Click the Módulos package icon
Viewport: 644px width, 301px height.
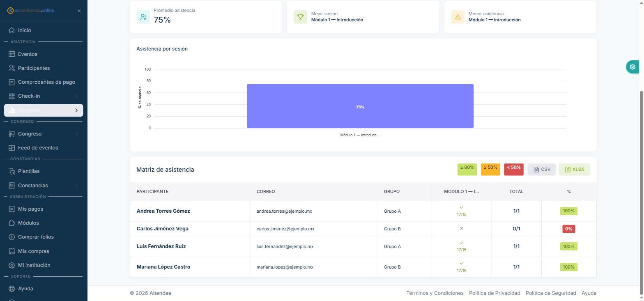click(x=11, y=223)
